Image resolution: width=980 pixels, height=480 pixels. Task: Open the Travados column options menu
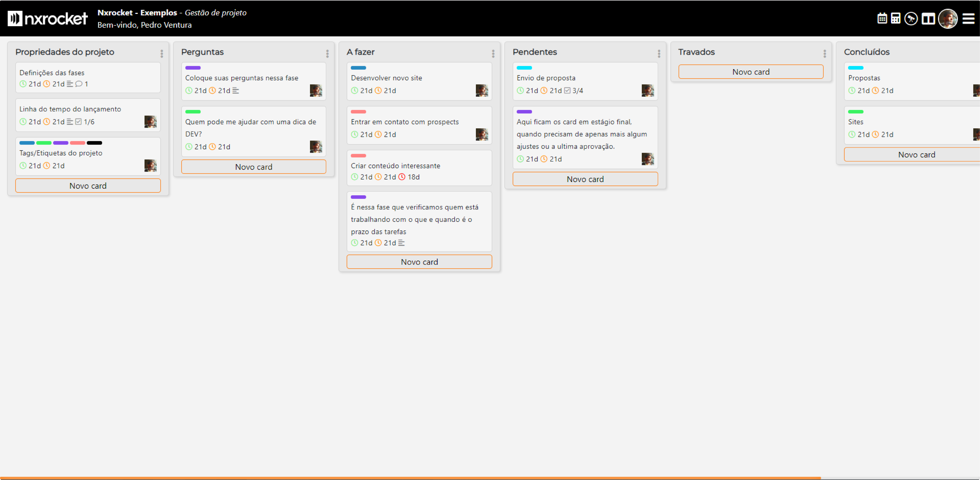point(824,53)
